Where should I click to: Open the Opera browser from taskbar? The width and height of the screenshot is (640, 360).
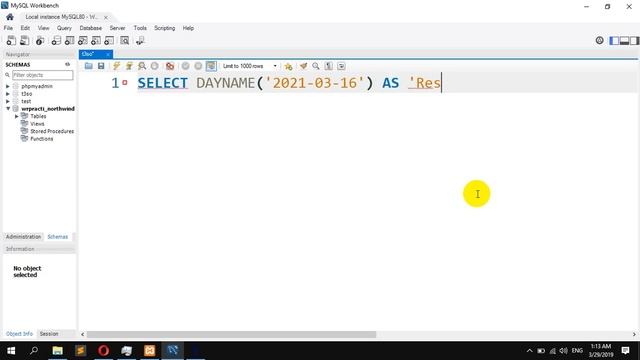(103, 350)
